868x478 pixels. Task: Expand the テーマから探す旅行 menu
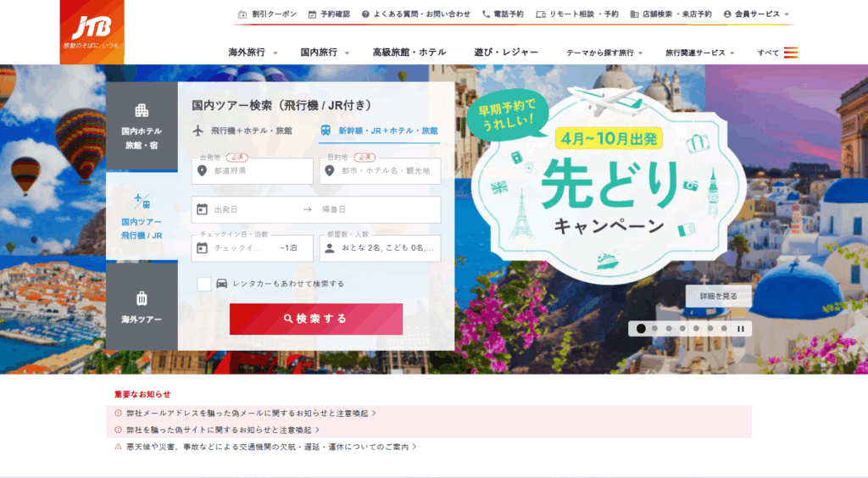pyautogui.click(x=604, y=53)
